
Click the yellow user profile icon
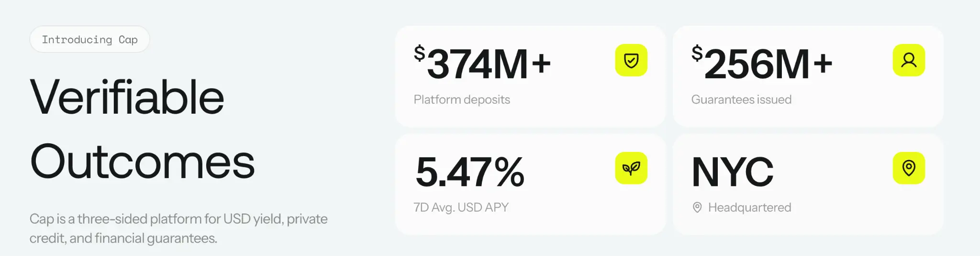909,60
